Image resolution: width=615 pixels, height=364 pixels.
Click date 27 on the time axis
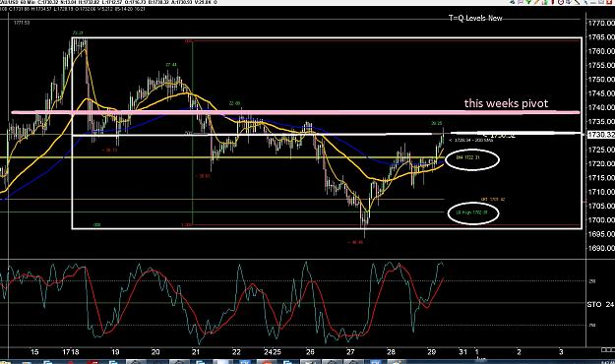[x=350, y=352]
